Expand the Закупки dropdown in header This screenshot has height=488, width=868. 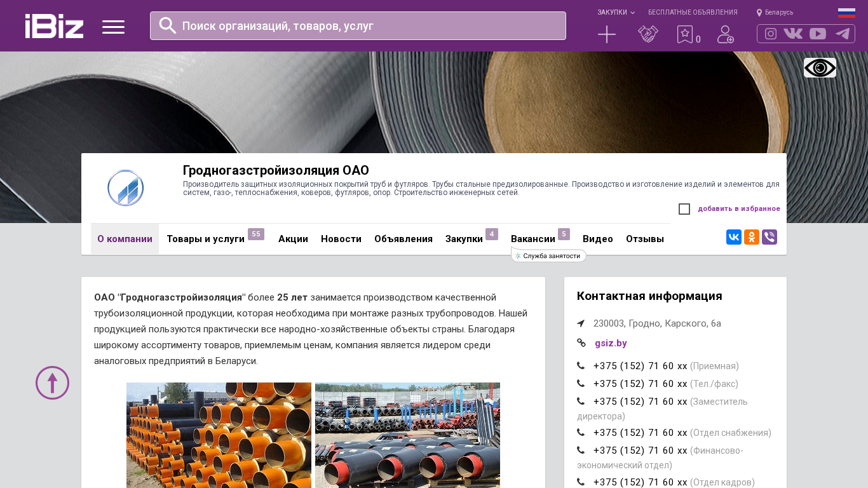616,13
